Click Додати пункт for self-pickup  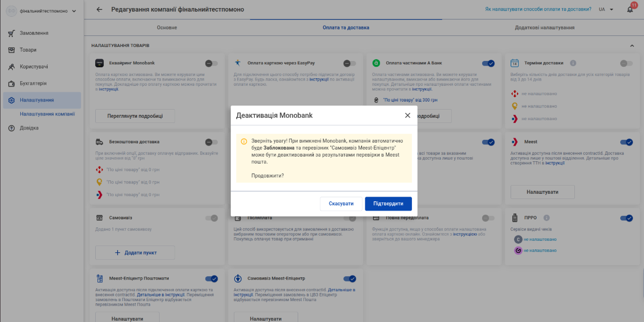click(135, 252)
